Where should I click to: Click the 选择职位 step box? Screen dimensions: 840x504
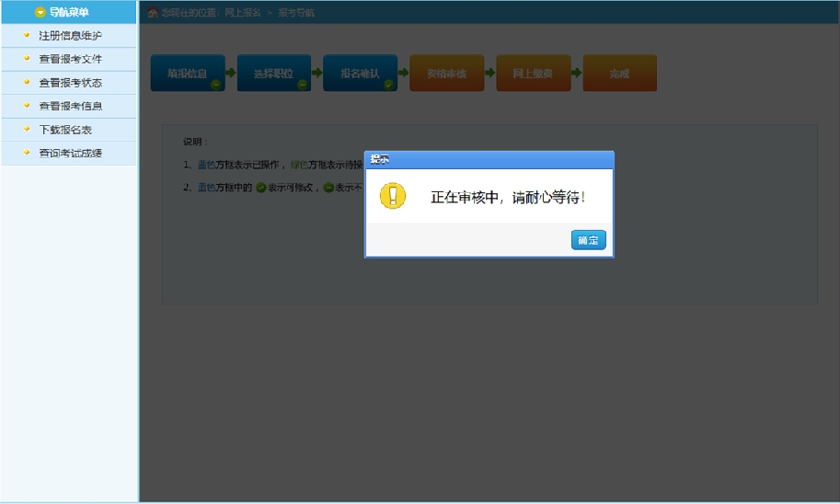click(273, 74)
